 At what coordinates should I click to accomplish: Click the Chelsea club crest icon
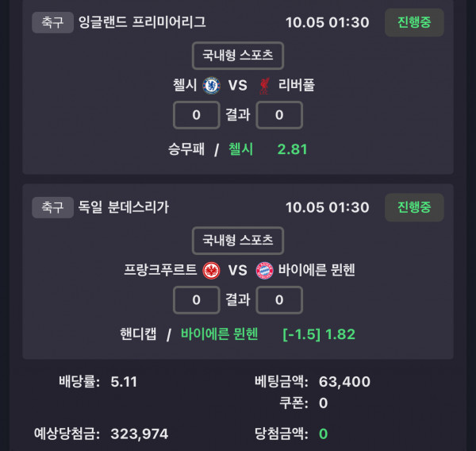click(x=211, y=85)
